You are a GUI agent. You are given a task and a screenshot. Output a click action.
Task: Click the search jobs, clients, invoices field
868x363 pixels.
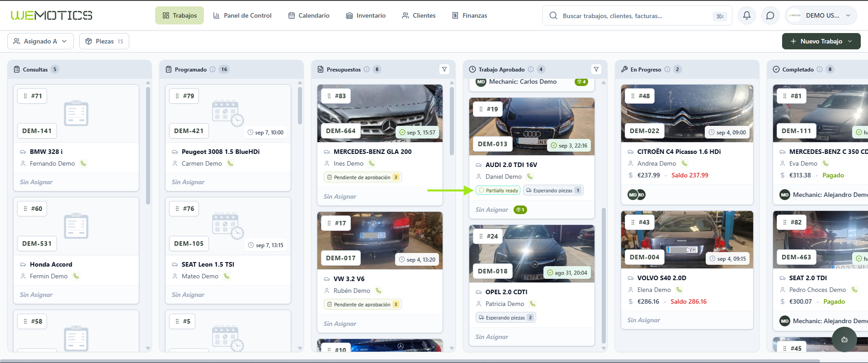coord(637,15)
